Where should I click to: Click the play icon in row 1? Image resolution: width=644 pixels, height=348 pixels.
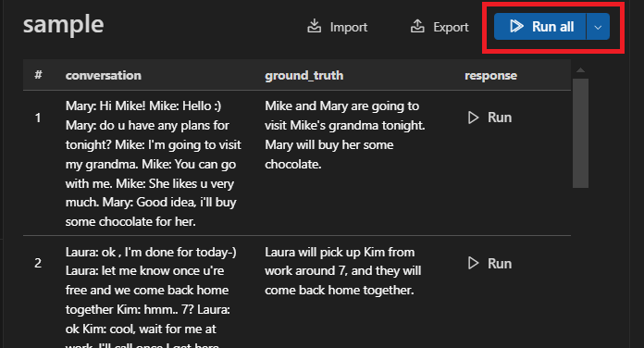[x=473, y=118]
